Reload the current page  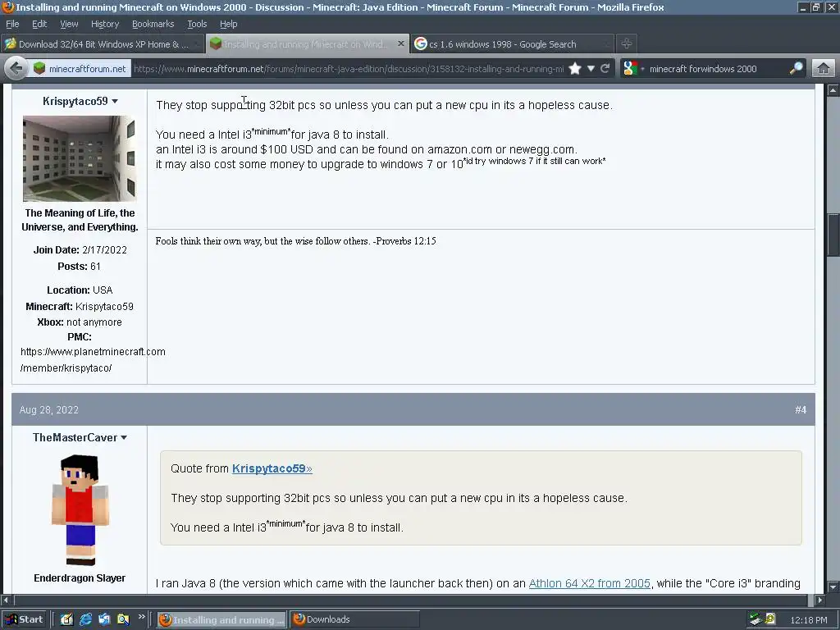pos(605,69)
